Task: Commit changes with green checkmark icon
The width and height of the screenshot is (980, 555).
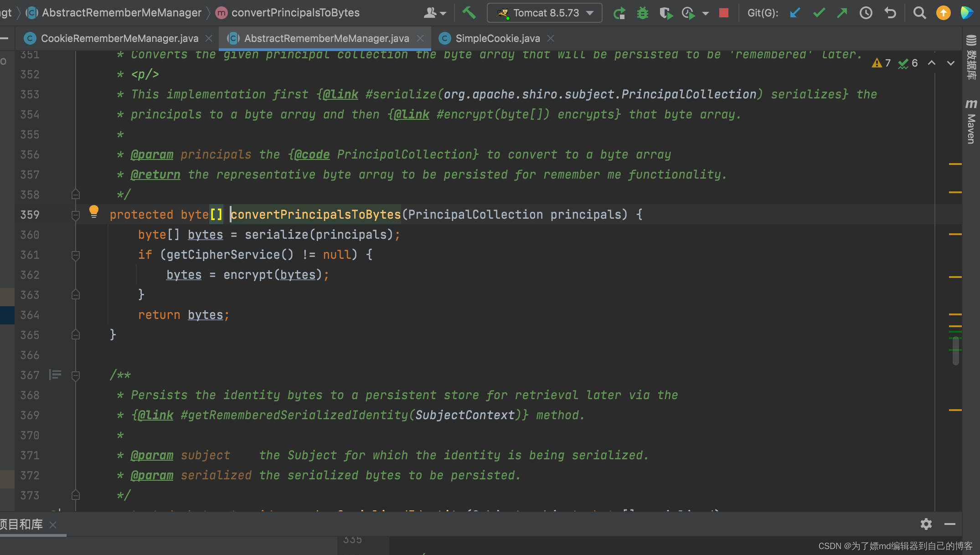Action: click(819, 13)
